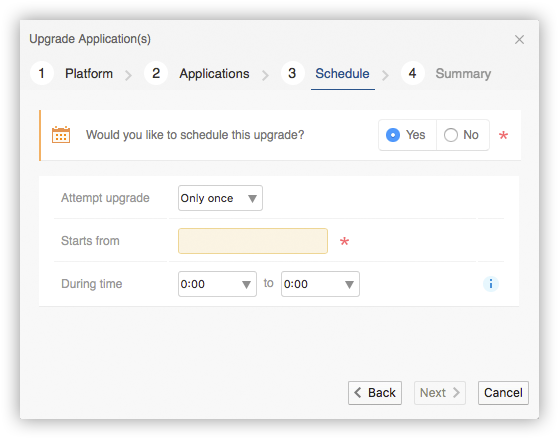Go to the Applications step
This screenshot has width=560, height=439.
[x=214, y=74]
